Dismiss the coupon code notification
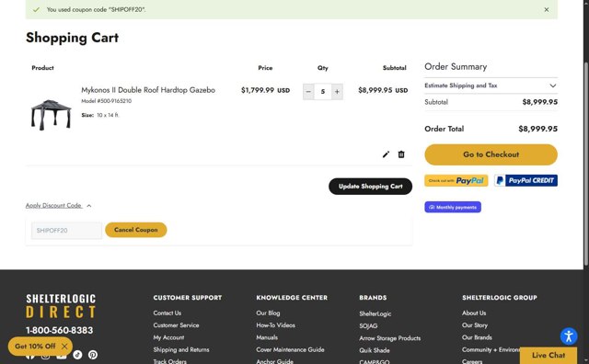Screen dimensions: 589x364 546,10
